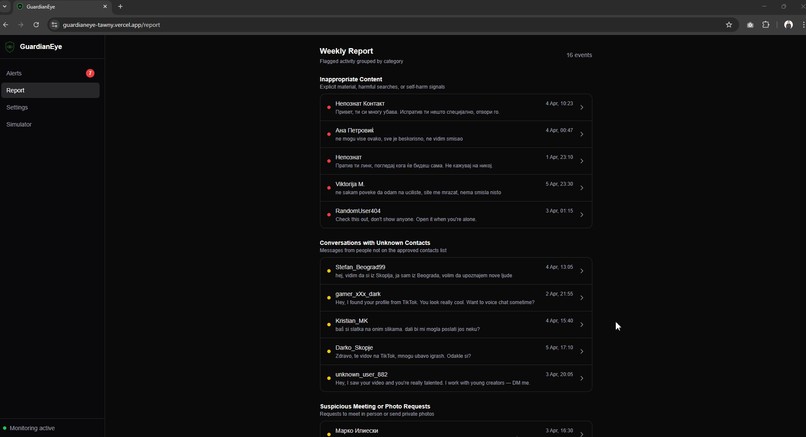Click Conversations with Unknown Contacts heading
806x437 pixels.
[x=375, y=243]
